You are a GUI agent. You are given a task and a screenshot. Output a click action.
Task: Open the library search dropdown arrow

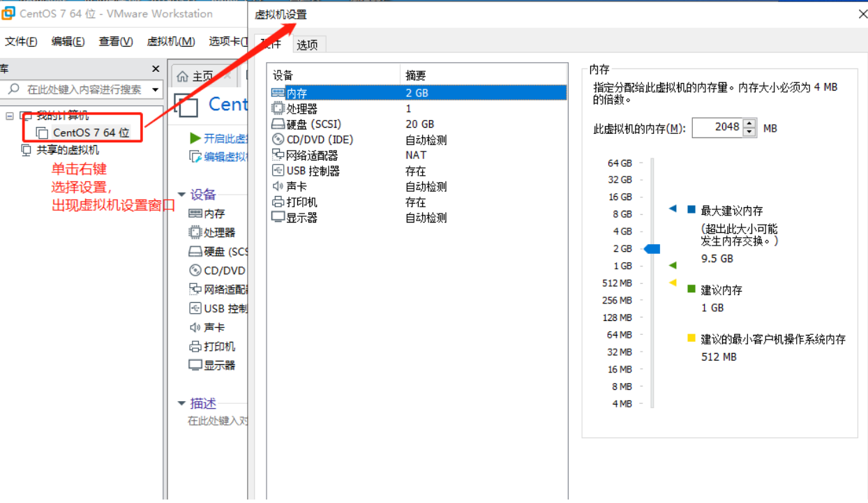(156, 90)
